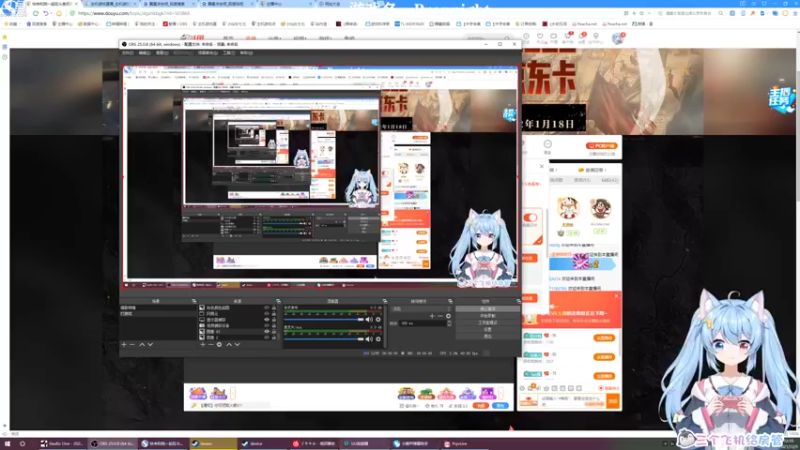The height and width of the screenshot is (450, 800).
Task: Adjust the Desktop Audio volume slider
Action: click(323, 320)
